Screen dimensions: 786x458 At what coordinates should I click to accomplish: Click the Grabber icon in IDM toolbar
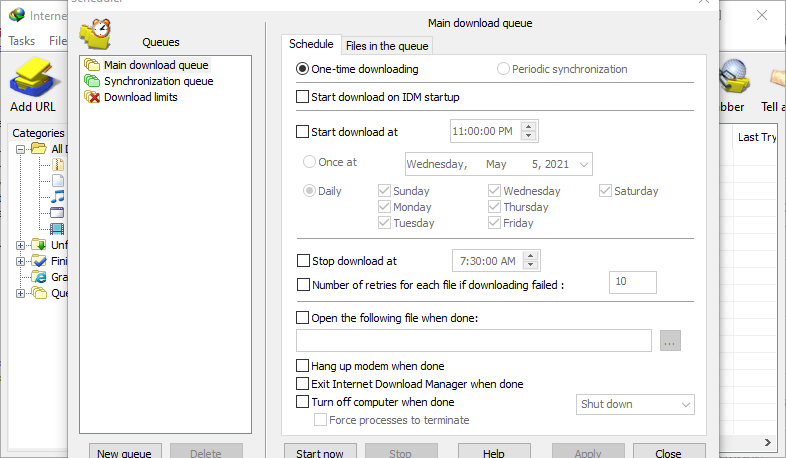coord(734,76)
